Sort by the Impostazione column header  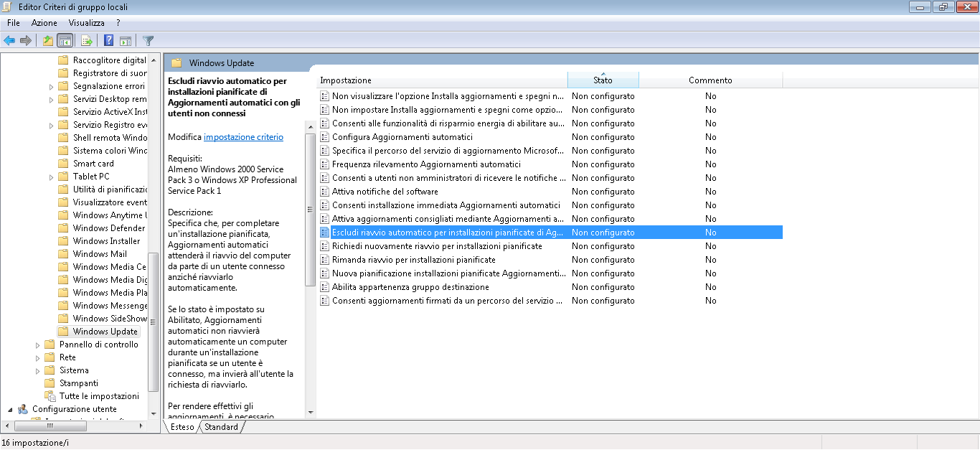(442, 80)
